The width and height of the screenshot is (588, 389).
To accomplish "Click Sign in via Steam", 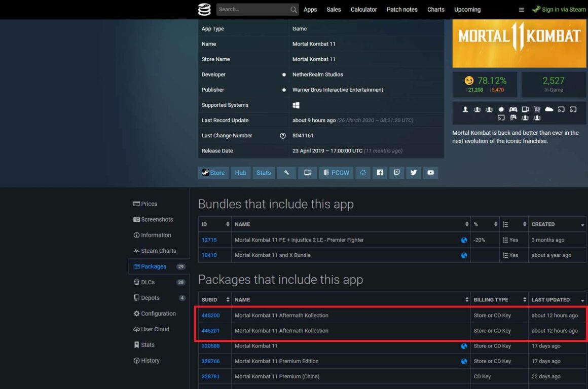I will tap(559, 10).
